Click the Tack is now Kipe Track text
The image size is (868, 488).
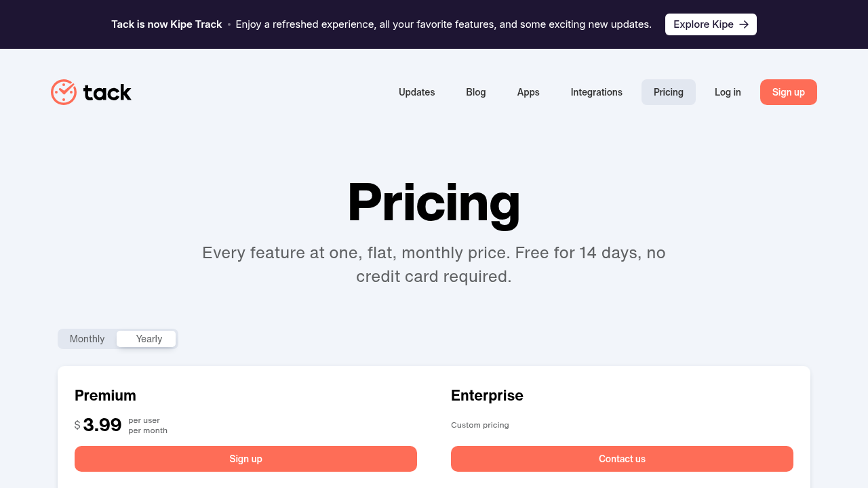(x=167, y=24)
